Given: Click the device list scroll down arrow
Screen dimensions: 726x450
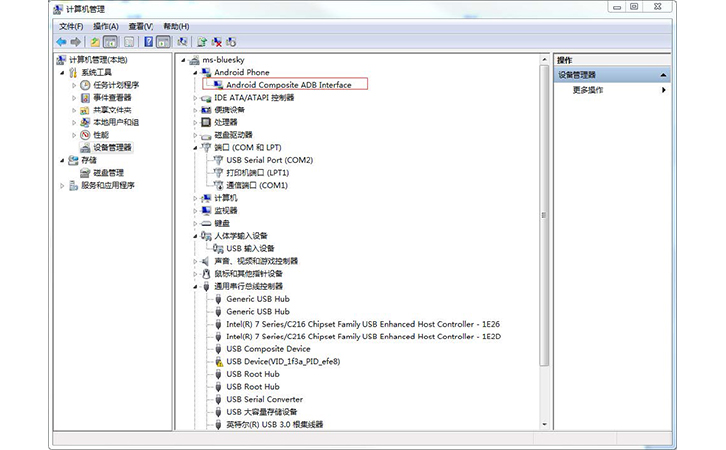Looking at the screenshot, I should (x=544, y=425).
